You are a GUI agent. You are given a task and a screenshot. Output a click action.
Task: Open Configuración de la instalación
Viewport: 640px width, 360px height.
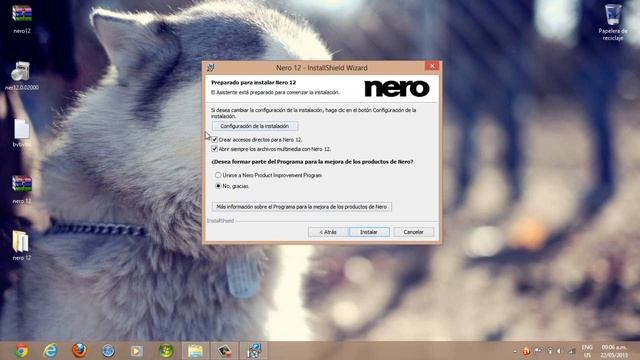click(255, 126)
